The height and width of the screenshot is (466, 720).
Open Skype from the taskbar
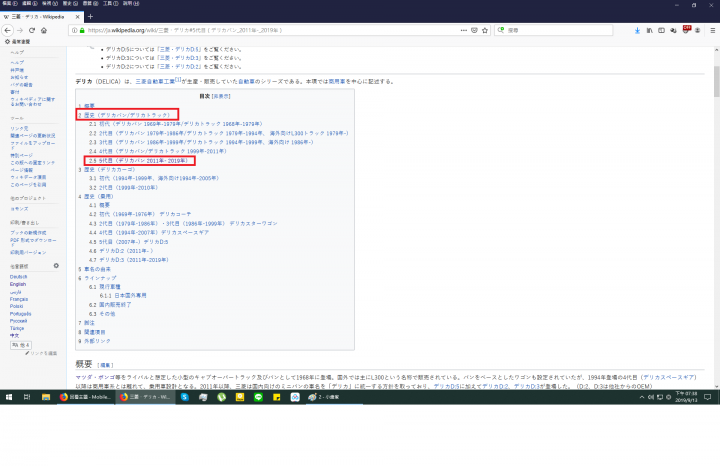tap(185, 397)
